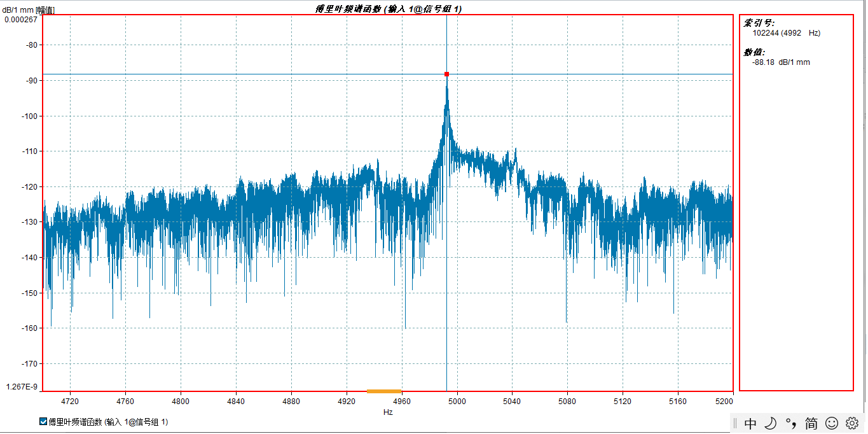Switch IME Chinese/English mode (中) icon

click(750, 423)
